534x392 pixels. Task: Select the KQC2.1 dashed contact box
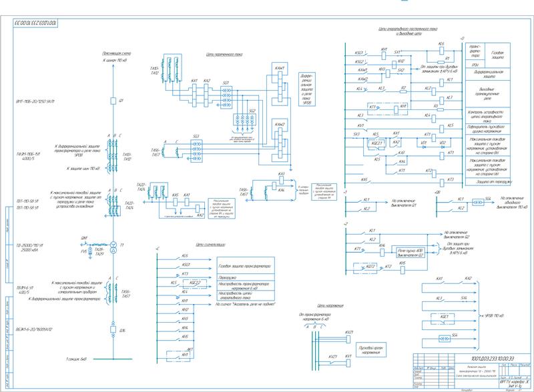tap(376, 143)
